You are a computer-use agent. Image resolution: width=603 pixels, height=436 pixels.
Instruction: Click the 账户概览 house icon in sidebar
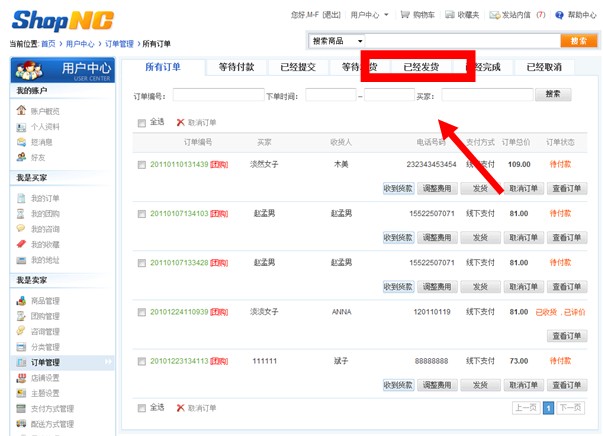pyautogui.click(x=21, y=111)
